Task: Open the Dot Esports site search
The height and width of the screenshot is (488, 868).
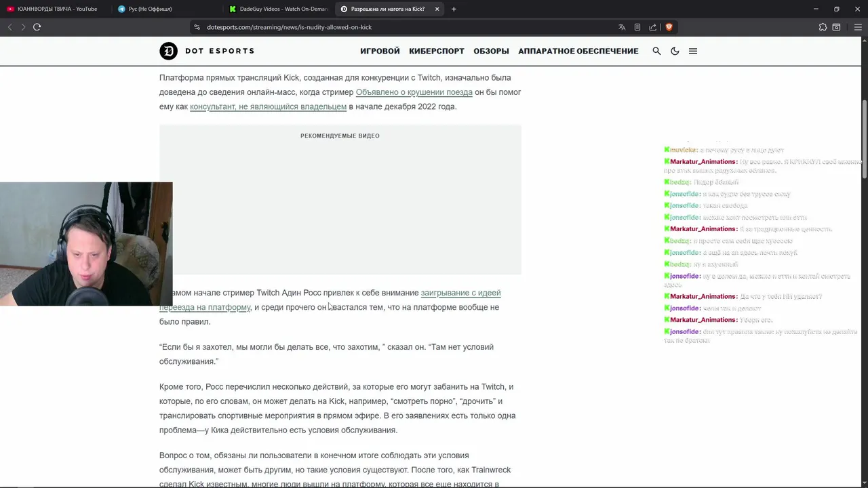Action: coord(656,51)
